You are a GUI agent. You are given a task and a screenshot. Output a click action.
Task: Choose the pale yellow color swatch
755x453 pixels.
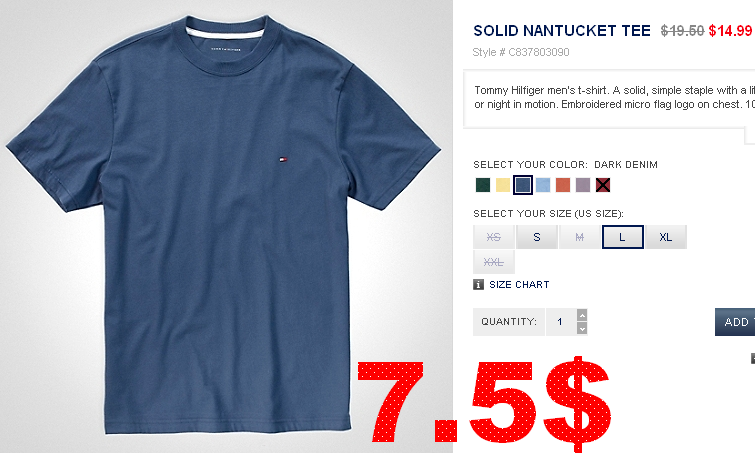[x=503, y=185]
